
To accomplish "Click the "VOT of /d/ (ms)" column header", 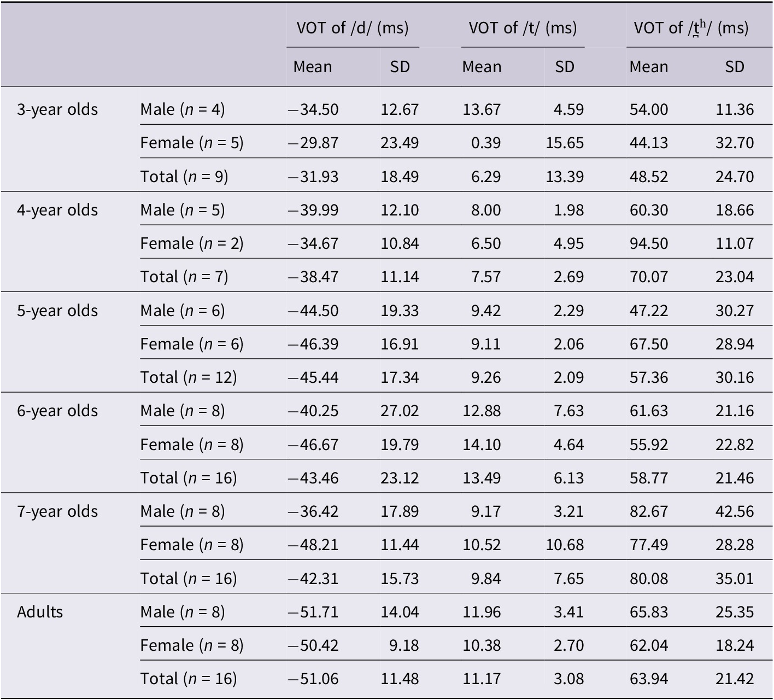I will [x=353, y=28].
